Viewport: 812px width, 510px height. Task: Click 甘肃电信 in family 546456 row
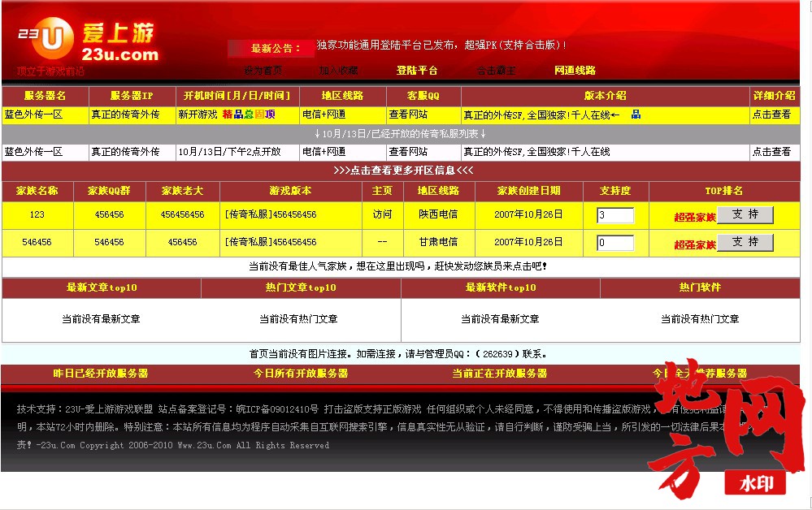pyautogui.click(x=438, y=242)
